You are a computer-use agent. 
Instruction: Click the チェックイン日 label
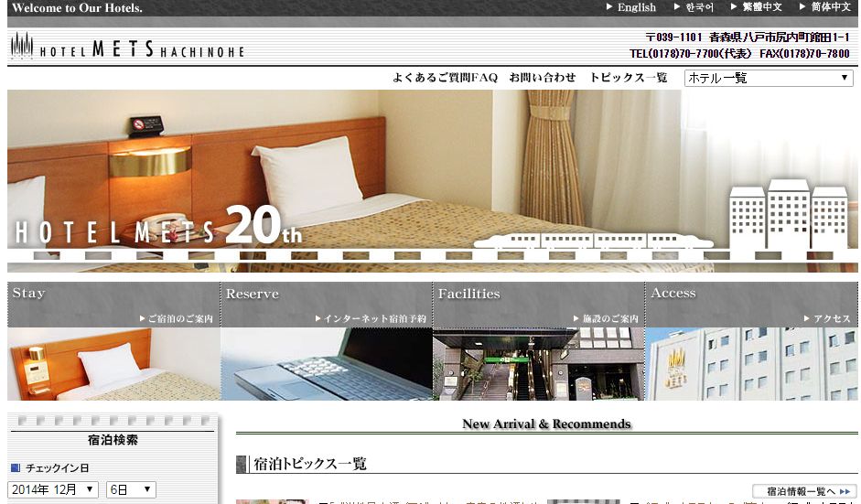pos(57,468)
